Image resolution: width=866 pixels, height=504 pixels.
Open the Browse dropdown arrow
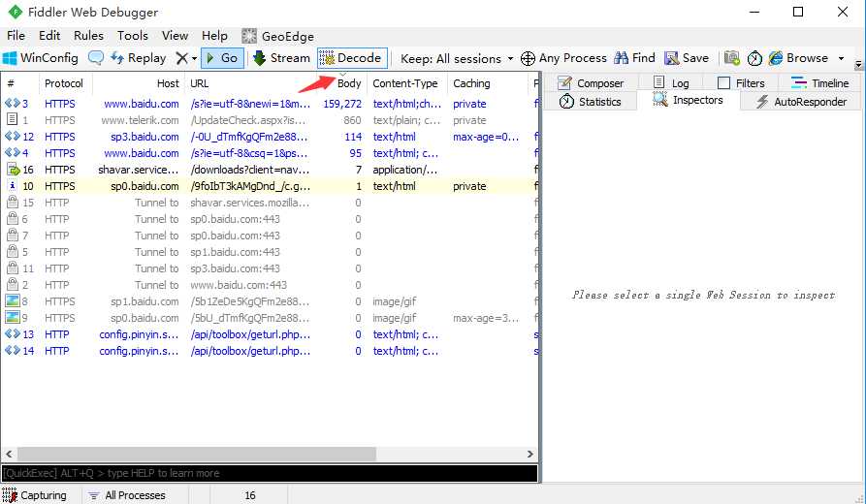tap(841, 58)
